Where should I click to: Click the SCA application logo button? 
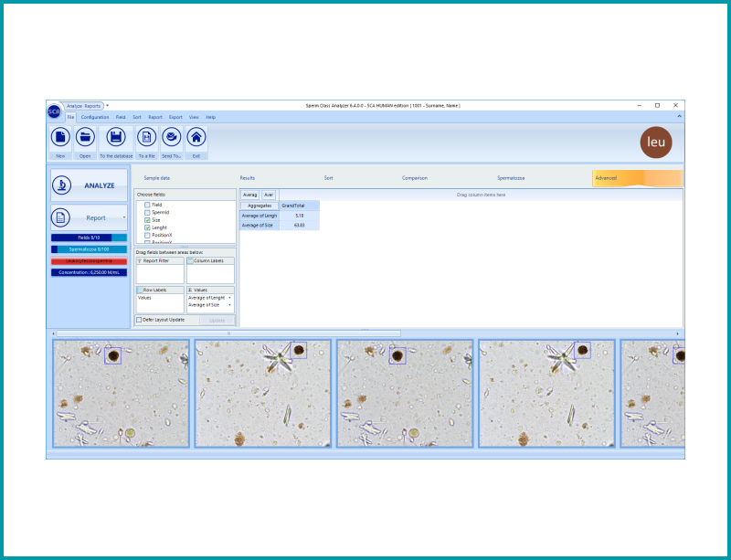pyautogui.click(x=54, y=111)
